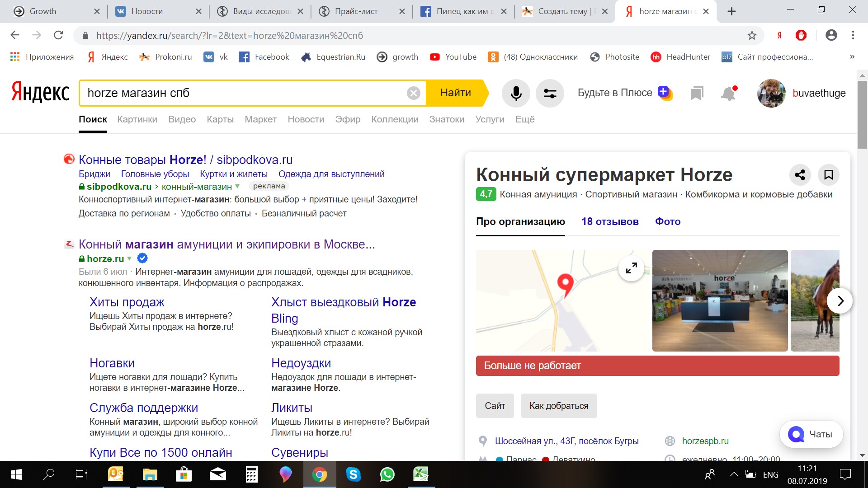
Task: Show hidden system tray icons
Action: [734, 474]
